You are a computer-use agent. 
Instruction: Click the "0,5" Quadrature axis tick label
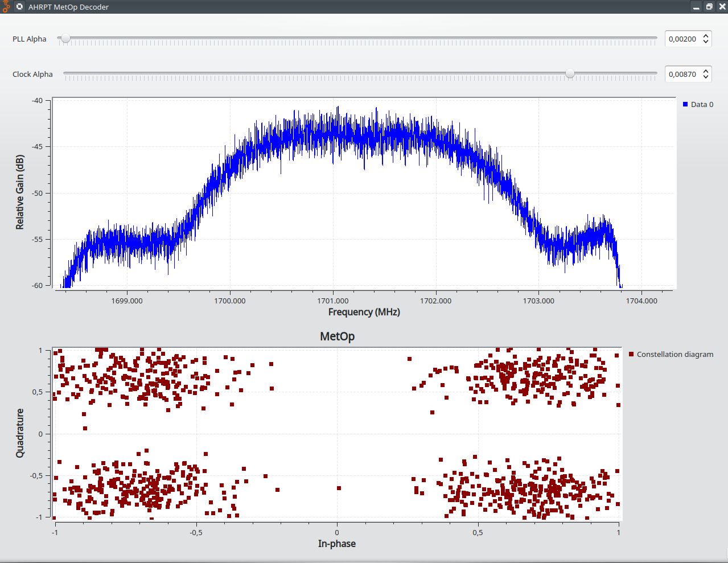point(37,392)
